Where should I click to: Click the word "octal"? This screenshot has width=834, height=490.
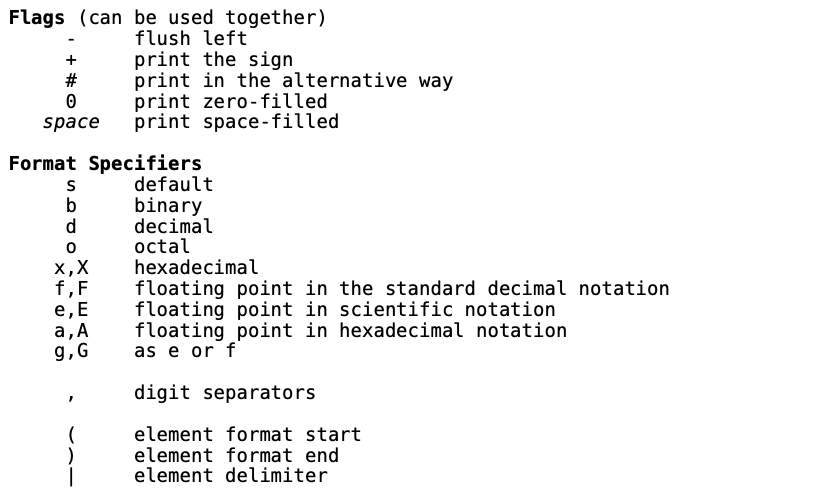(x=162, y=247)
